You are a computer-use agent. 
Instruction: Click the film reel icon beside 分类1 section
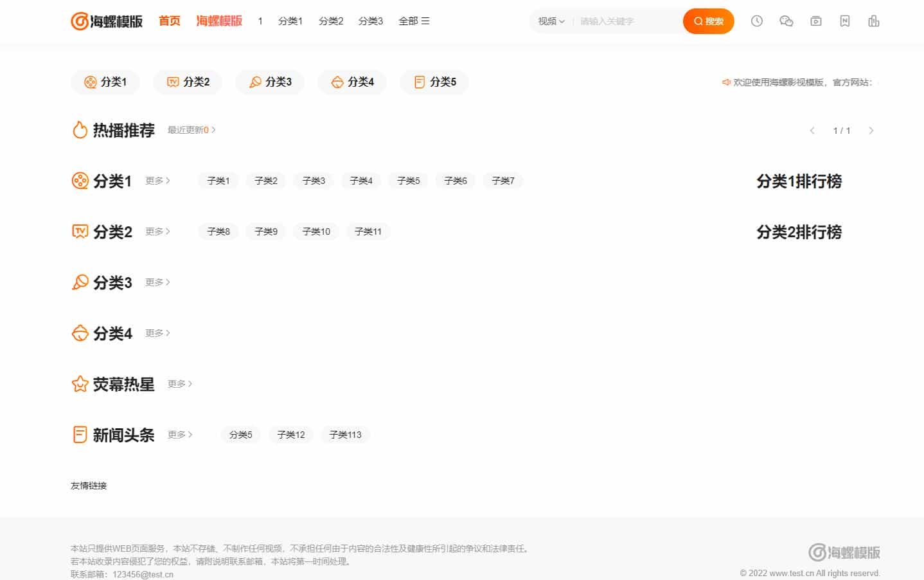coord(80,181)
